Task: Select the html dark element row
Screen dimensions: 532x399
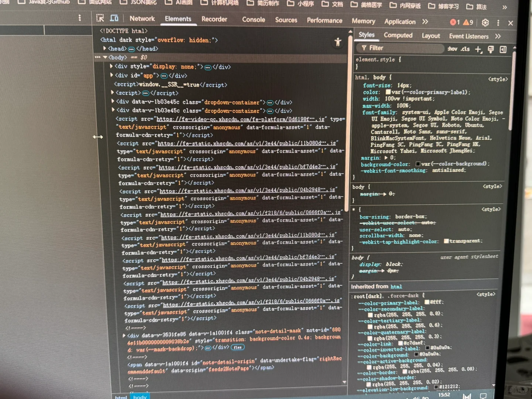Action: click(x=159, y=40)
